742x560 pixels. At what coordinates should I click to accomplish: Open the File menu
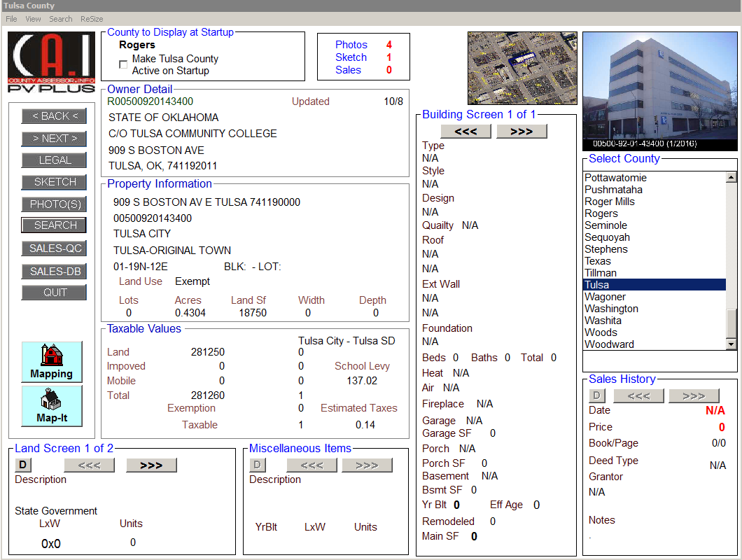coord(11,19)
